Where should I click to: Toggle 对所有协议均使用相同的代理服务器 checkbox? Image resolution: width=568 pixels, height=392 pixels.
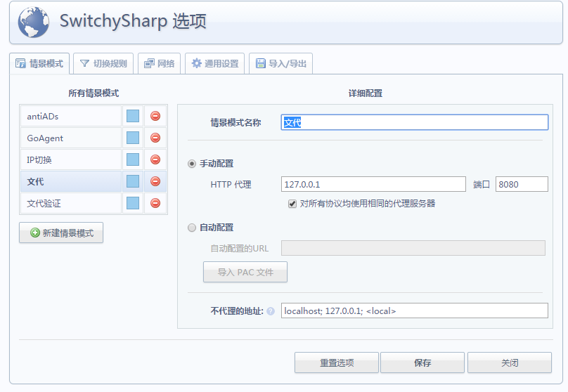pos(292,204)
